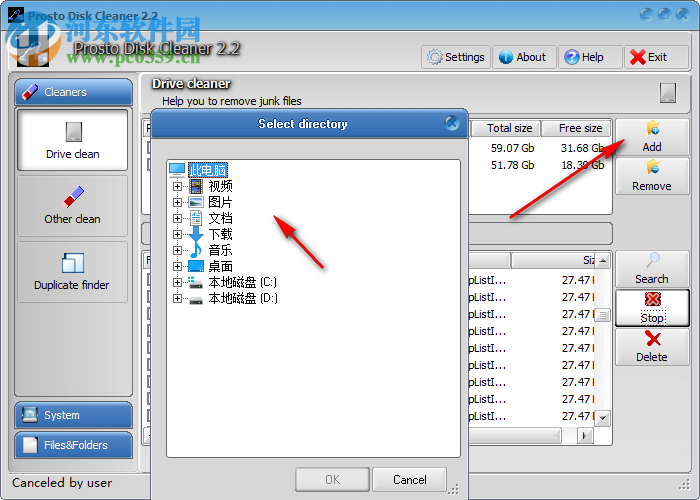Click the 此电脑 computer icon
700x500 pixels.
tap(177, 170)
